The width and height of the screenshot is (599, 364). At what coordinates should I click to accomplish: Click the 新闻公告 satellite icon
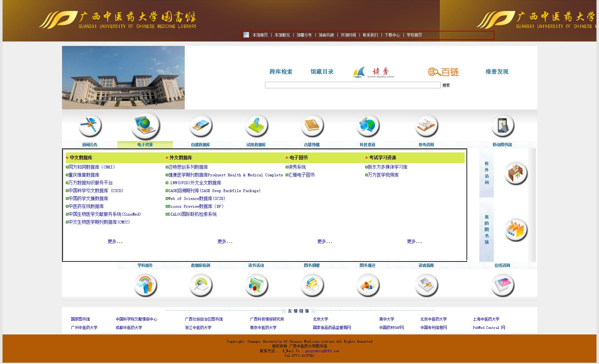(90, 125)
